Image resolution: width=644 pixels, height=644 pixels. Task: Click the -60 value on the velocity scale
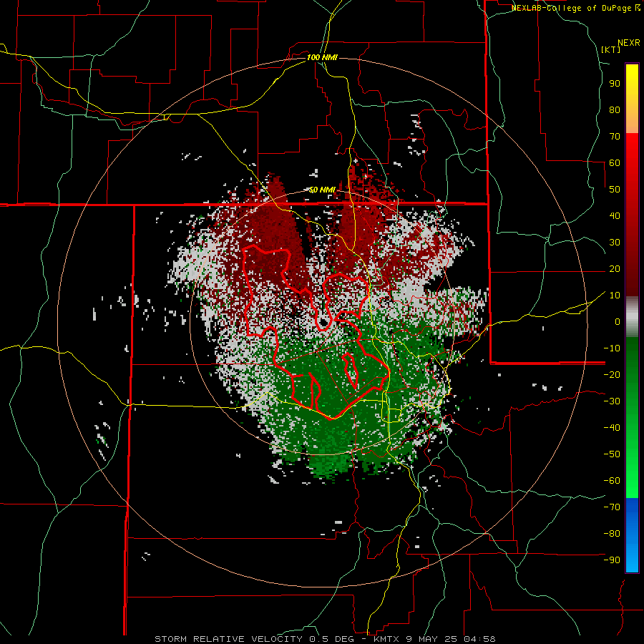pyautogui.click(x=612, y=481)
